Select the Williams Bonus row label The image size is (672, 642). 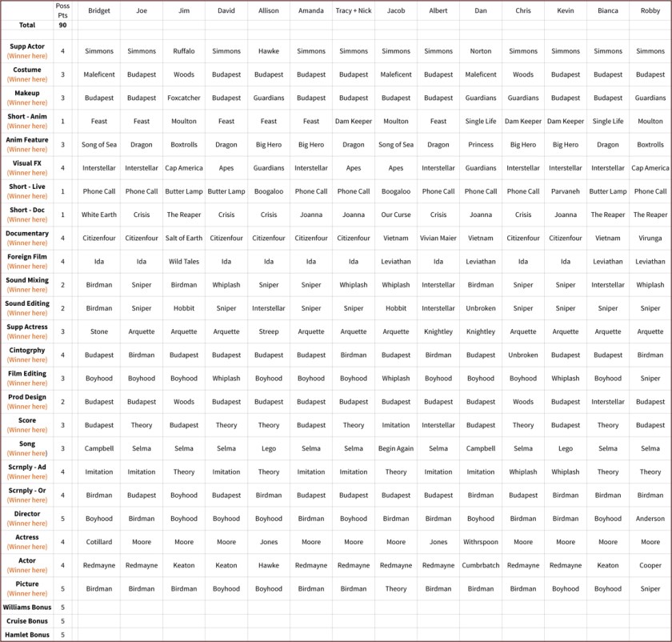pos(27,608)
